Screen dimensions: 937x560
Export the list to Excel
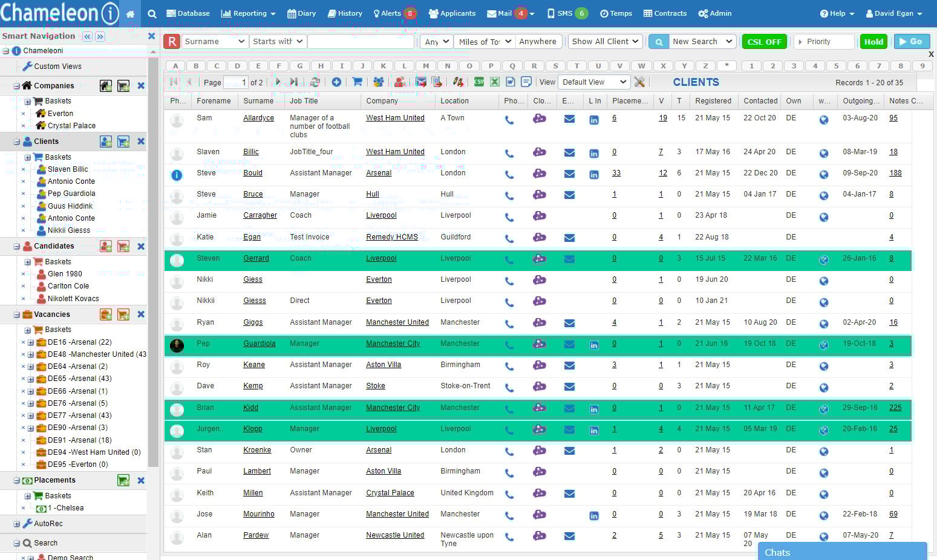495,82
